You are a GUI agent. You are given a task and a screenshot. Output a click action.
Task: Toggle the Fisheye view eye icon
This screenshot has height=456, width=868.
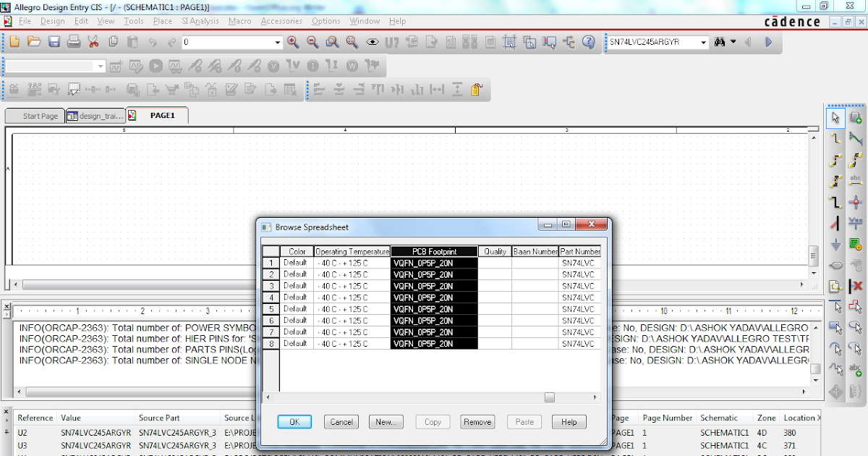coord(372,42)
